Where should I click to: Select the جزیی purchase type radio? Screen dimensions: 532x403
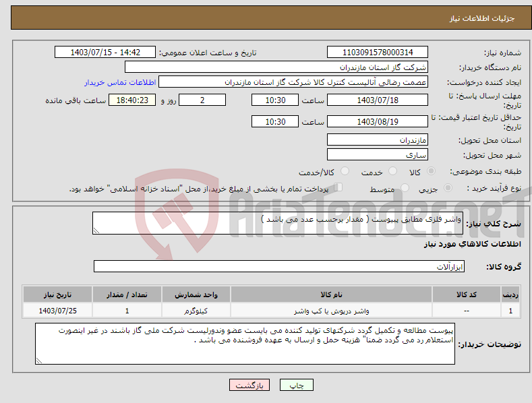[x=448, y=187]
